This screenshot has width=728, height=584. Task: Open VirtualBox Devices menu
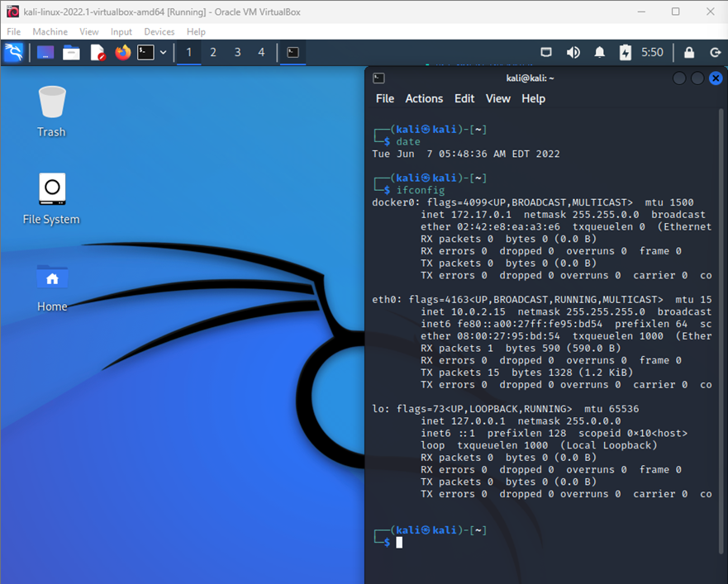159,31
